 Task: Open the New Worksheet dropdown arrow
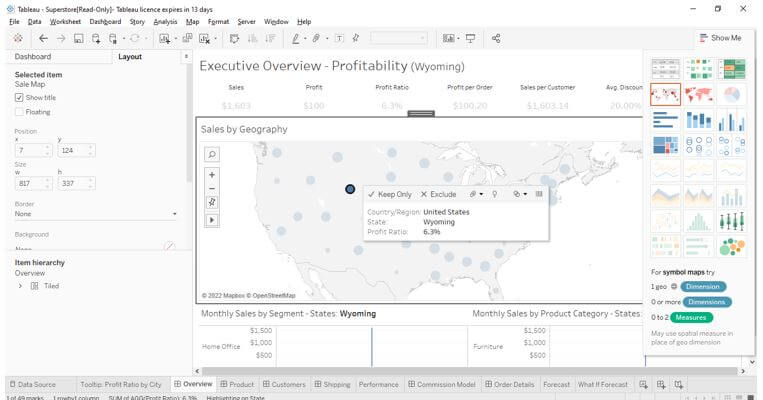point(176,38)
